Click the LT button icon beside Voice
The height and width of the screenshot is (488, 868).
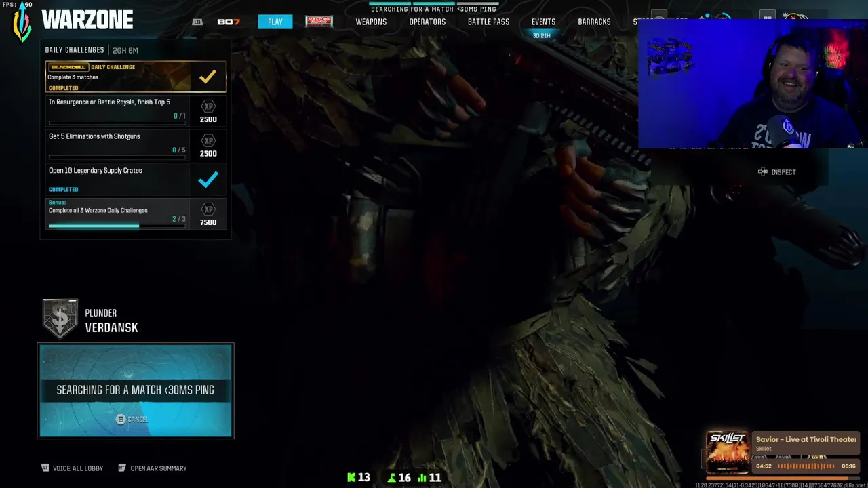coord(45,468)
